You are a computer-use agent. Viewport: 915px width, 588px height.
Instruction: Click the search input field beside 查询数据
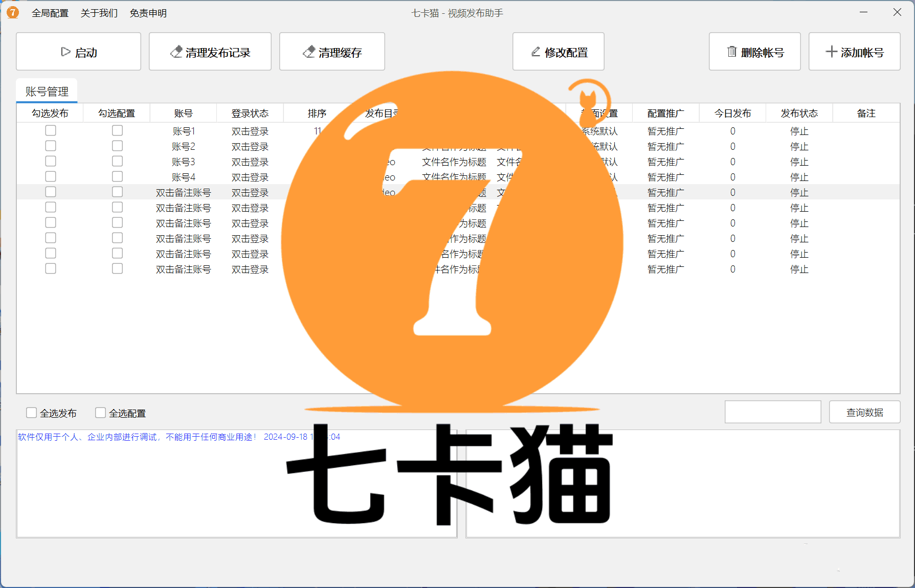point(773,412)
